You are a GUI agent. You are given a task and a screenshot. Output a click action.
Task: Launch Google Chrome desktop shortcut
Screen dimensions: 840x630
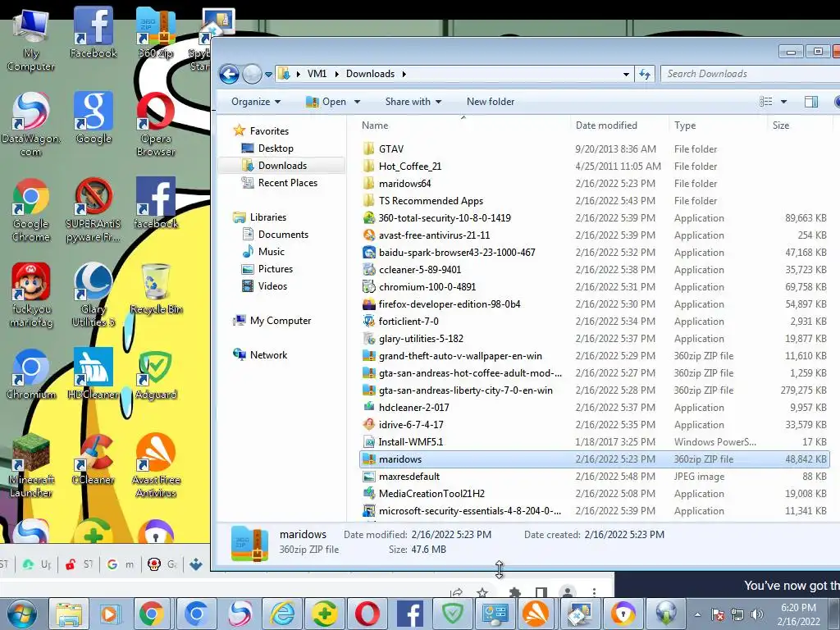point(30,210)
